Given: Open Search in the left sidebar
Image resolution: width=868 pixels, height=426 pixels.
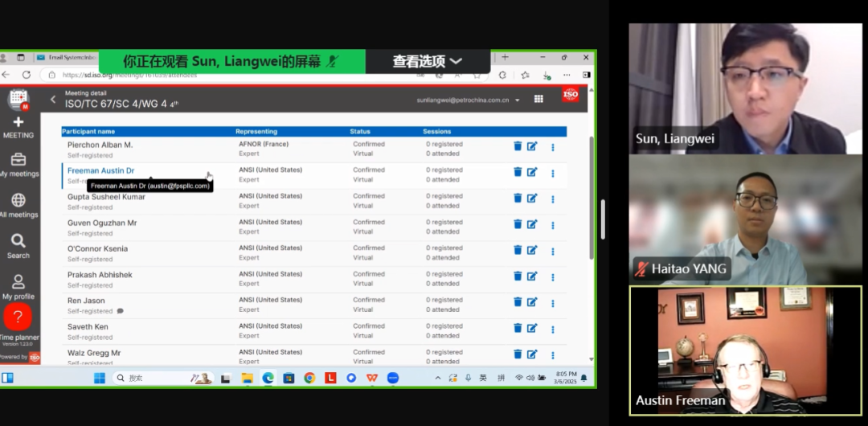Looking at the screenshot, I should [18, 246].
